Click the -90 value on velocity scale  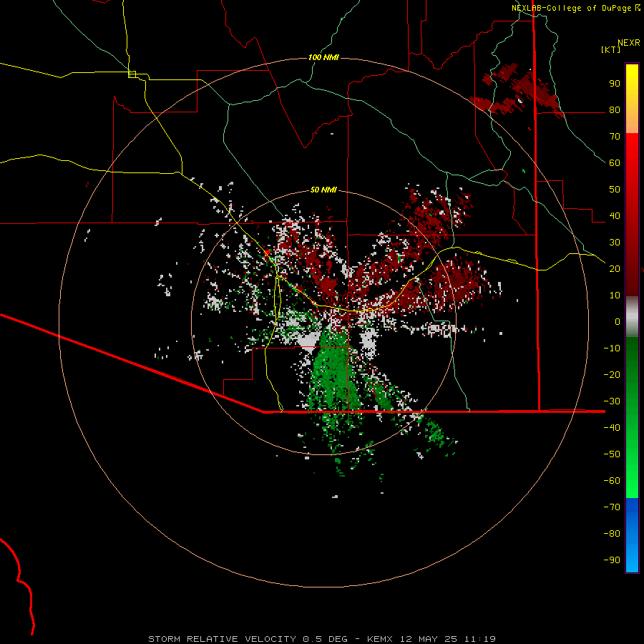[x=612, y=560]
